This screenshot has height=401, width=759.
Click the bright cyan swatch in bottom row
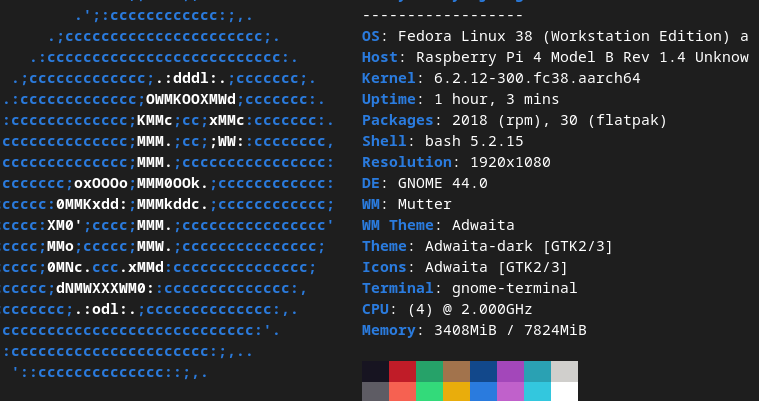(x=537, y=391)
